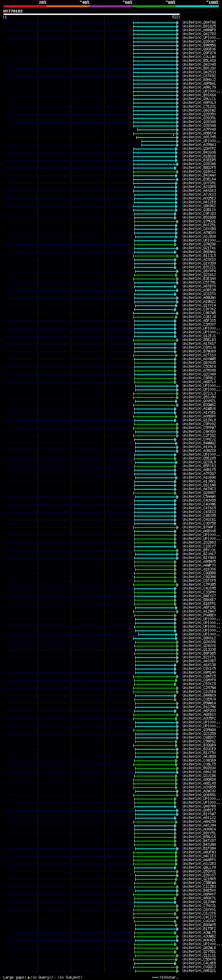Open hit UniRef100_A1U696
The width and height of the screenshot is (222, 980).
[x=199, y=477]
